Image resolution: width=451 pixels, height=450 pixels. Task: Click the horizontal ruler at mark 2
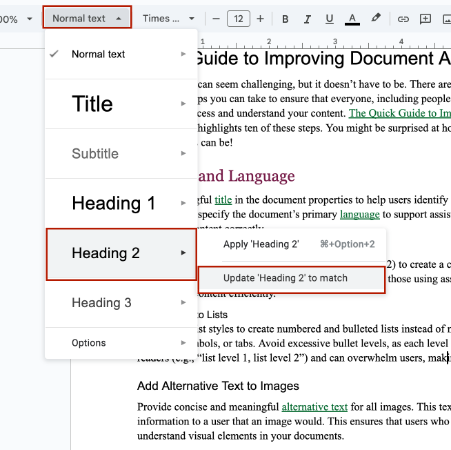(x=269, y=42)
